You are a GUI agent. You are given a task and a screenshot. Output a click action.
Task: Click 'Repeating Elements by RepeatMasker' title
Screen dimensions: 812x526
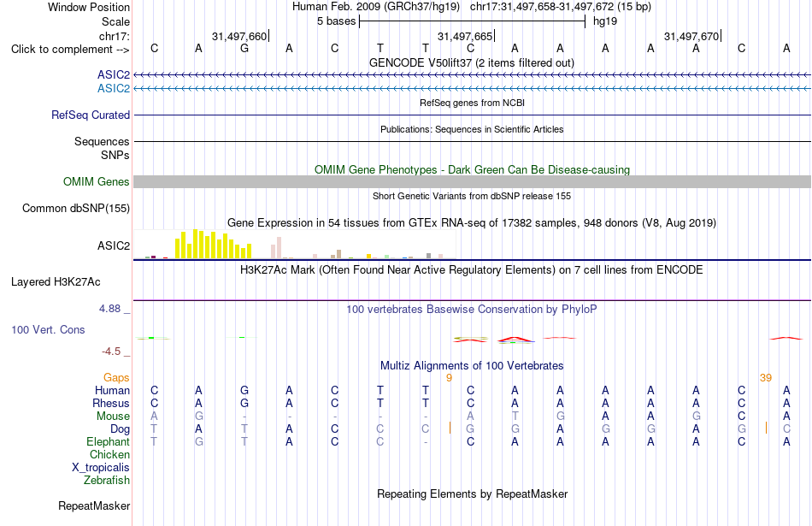tap(472, 493)
